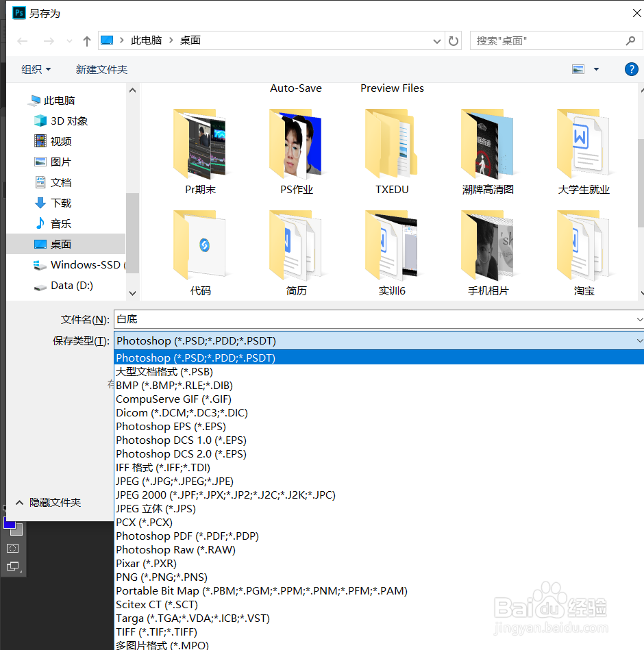Screen dimensions: 644x650
Task: Click 桌面 in the address path
Action: click(x=190, y=40)
